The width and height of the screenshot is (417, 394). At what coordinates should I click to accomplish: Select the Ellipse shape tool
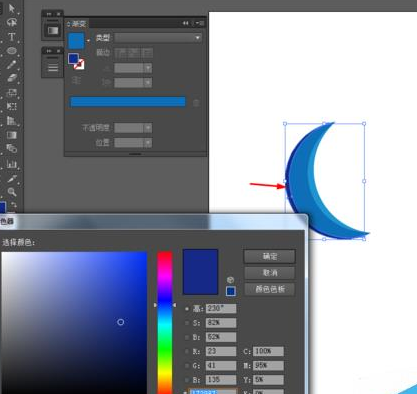[x=12, y=51]
